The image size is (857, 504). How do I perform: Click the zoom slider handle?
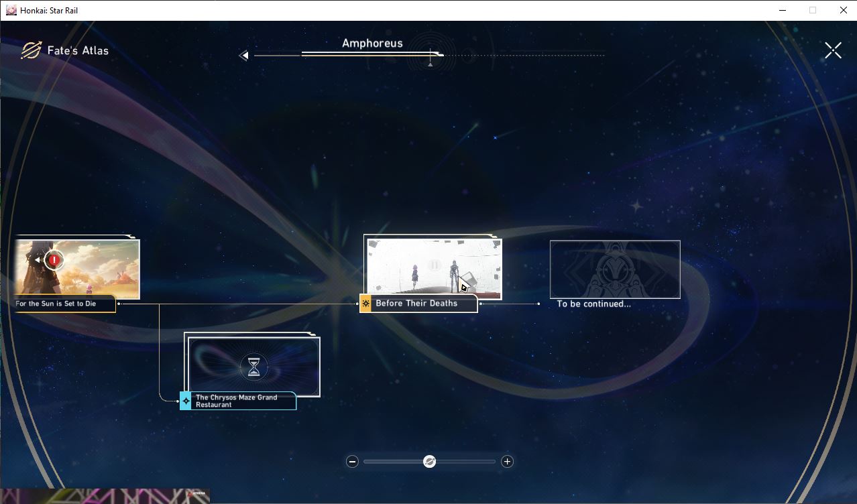click(430, 461)
